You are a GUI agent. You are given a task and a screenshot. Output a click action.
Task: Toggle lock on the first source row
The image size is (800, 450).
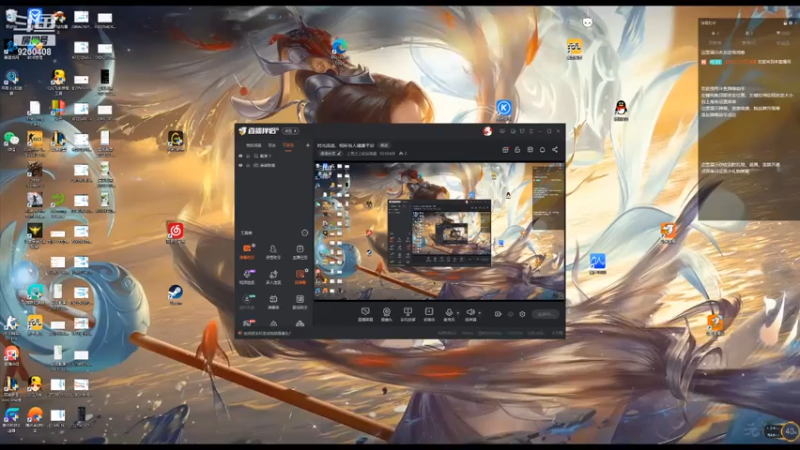(x=248, y=156)
